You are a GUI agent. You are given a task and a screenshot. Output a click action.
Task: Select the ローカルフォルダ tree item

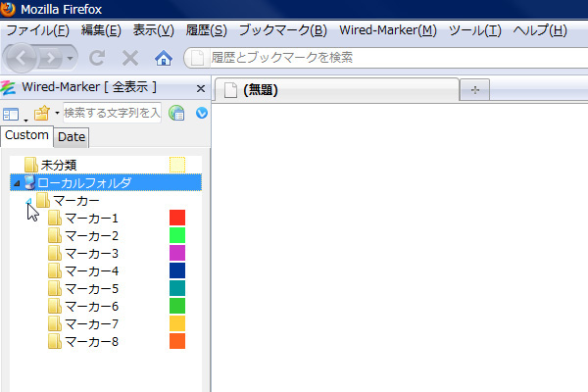point(106,182)
